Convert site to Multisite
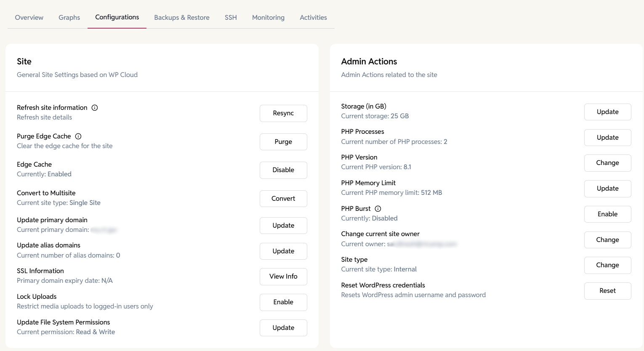This screenshot has height=351, width=644. [x=283, y=199]
